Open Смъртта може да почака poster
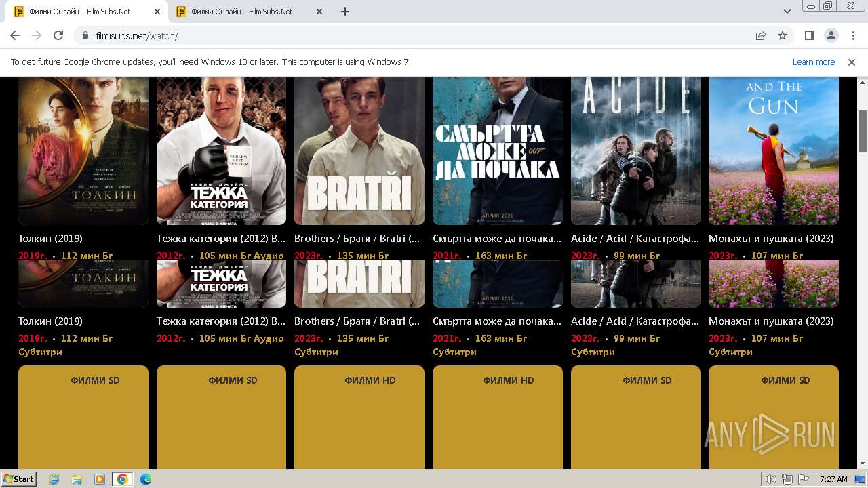 click(498, 150)
